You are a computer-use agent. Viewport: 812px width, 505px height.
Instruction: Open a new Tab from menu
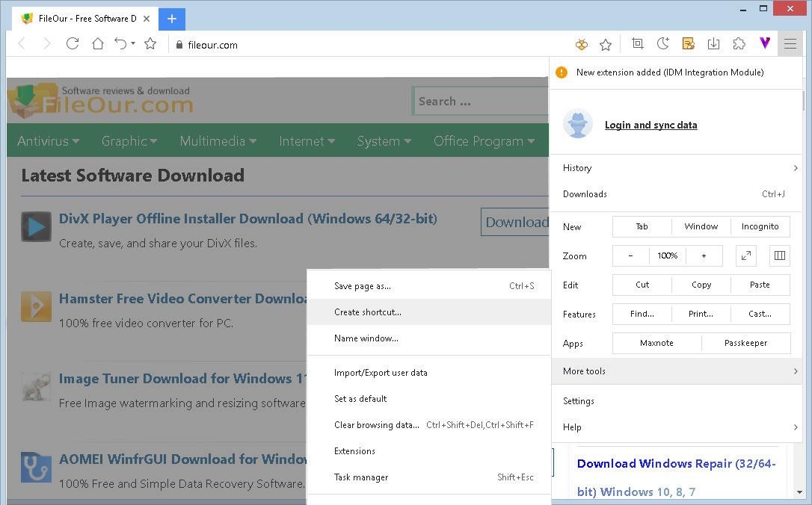(642, 226)
